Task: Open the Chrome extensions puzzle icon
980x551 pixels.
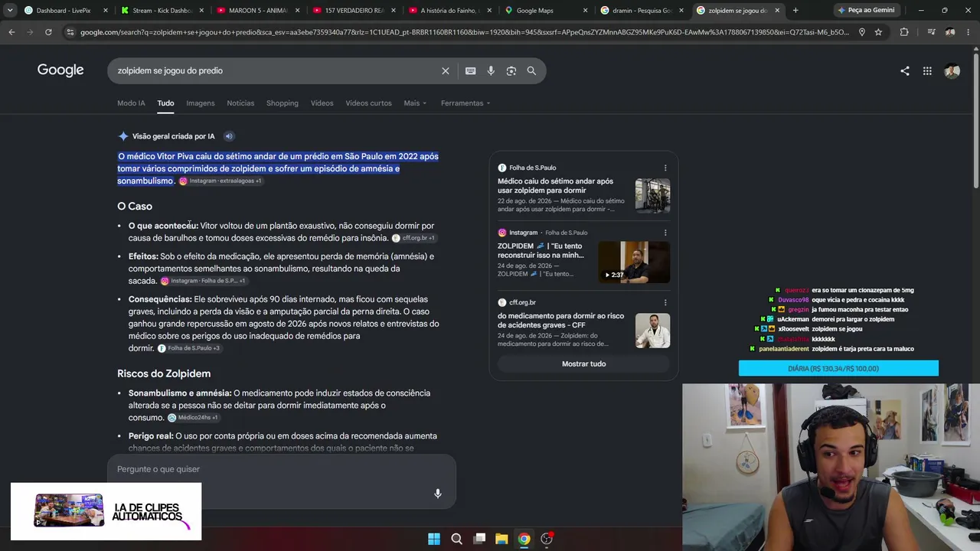Action: (x=904, y=32)
